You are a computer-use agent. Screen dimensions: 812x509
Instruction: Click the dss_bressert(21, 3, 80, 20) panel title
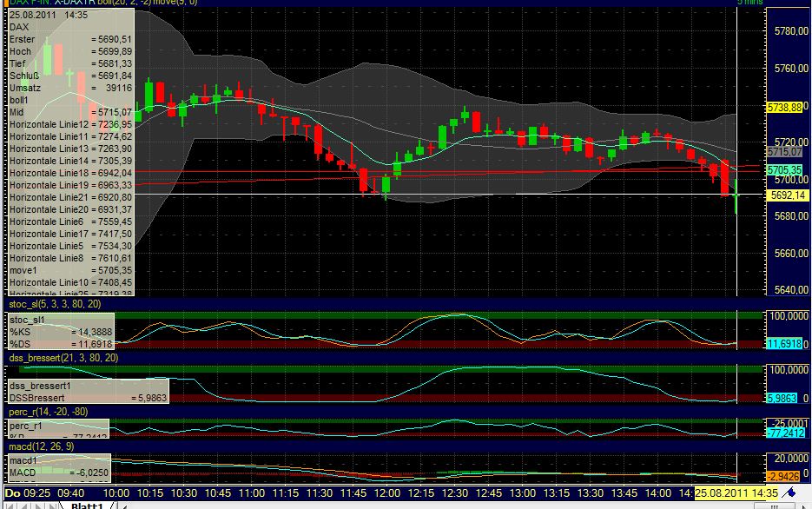pyautogui.click(x=63, y=356)
